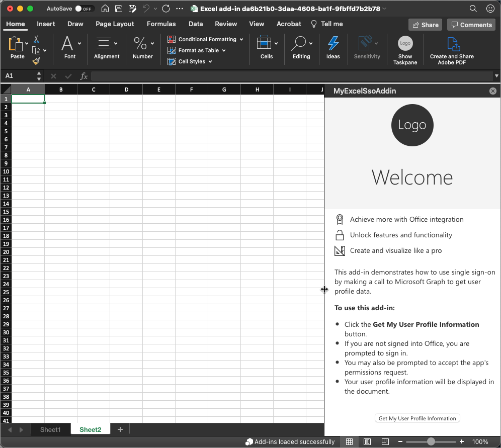
Task: Click the Add-ins loaded successfully status
Action: 290,441
